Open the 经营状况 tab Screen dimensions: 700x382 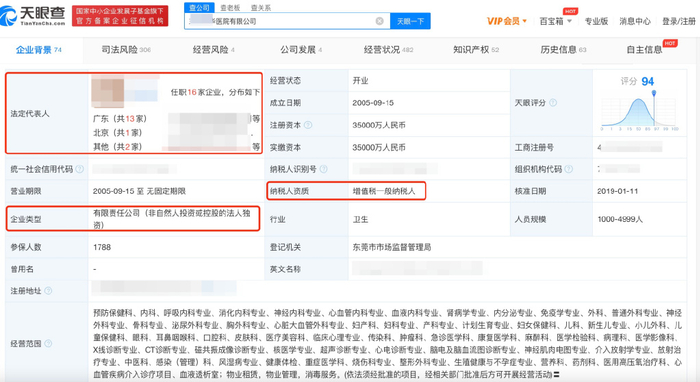click(388, 50)
